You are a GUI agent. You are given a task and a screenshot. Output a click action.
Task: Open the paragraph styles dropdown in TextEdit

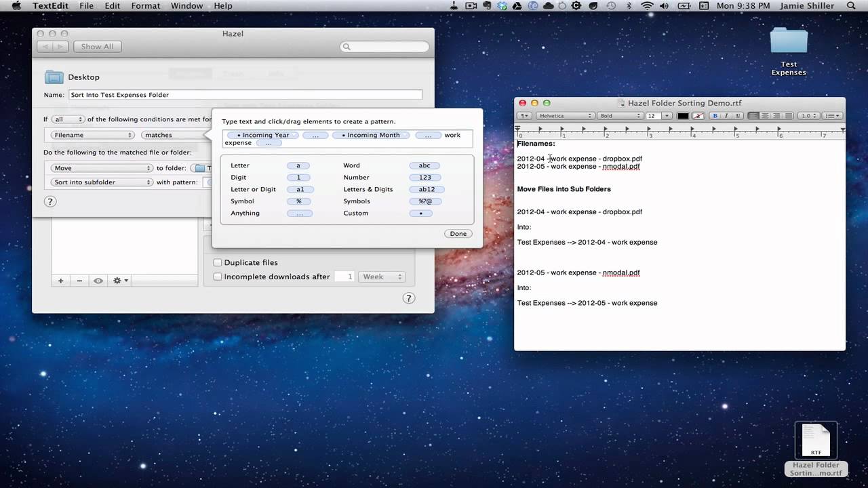click(x=526, y=116)
